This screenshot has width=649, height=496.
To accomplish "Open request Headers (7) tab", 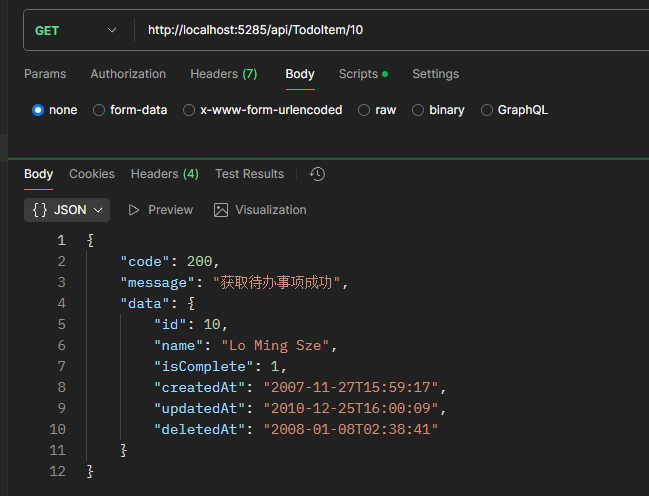I will tap(223, 74).
